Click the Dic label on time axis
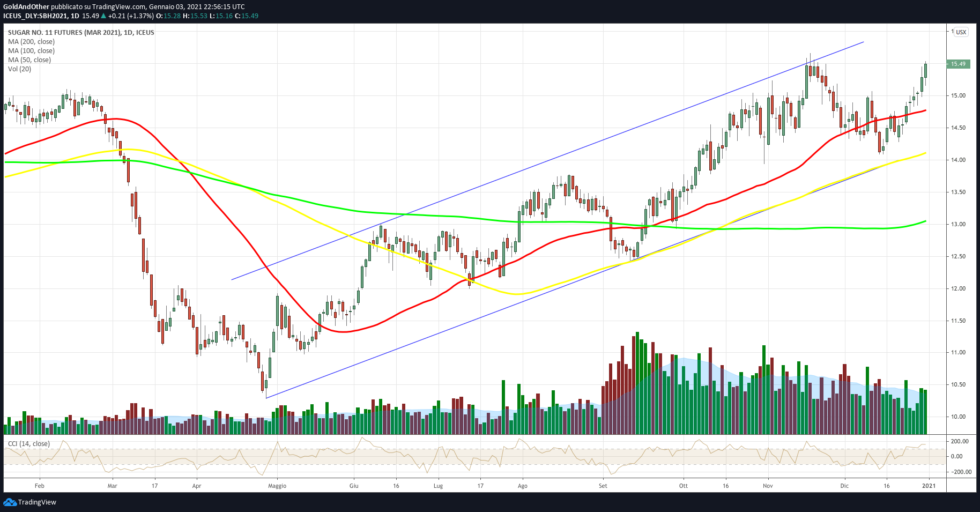The height and width of the screenshot is (512, 980). coord(844,486)
